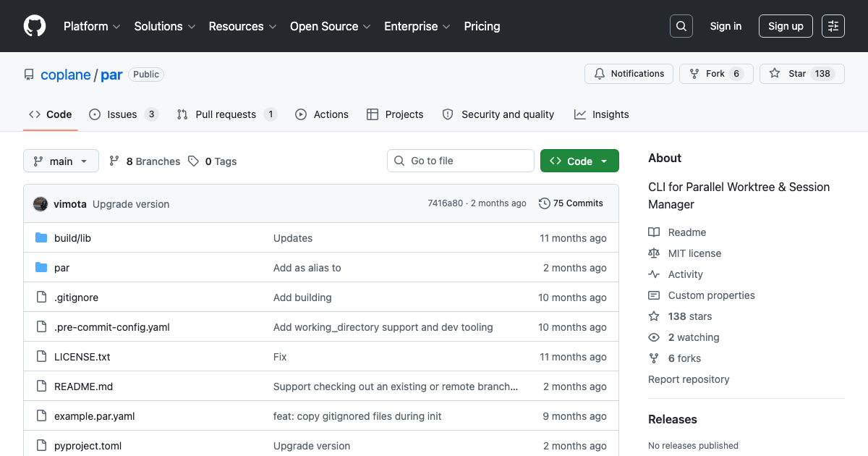868x456 pixels.
Task: Open the Upgrade version commit message
Action: coord(131,204)
